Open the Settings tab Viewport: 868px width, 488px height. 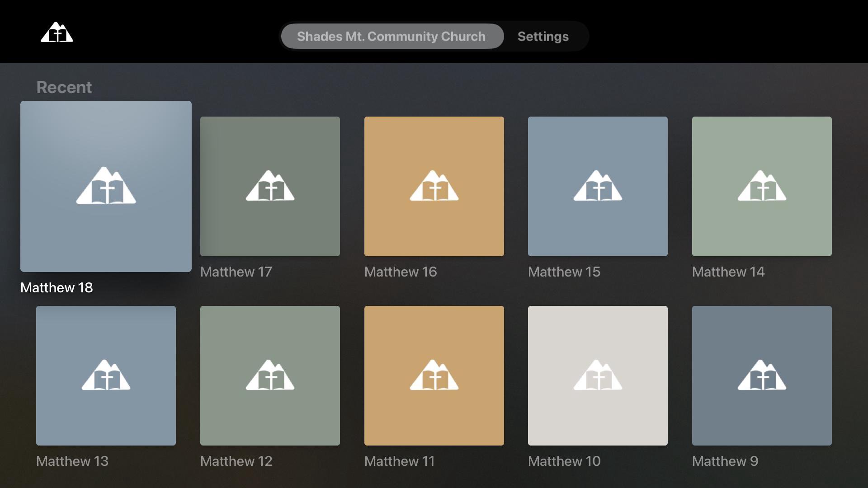coord(543,36)
